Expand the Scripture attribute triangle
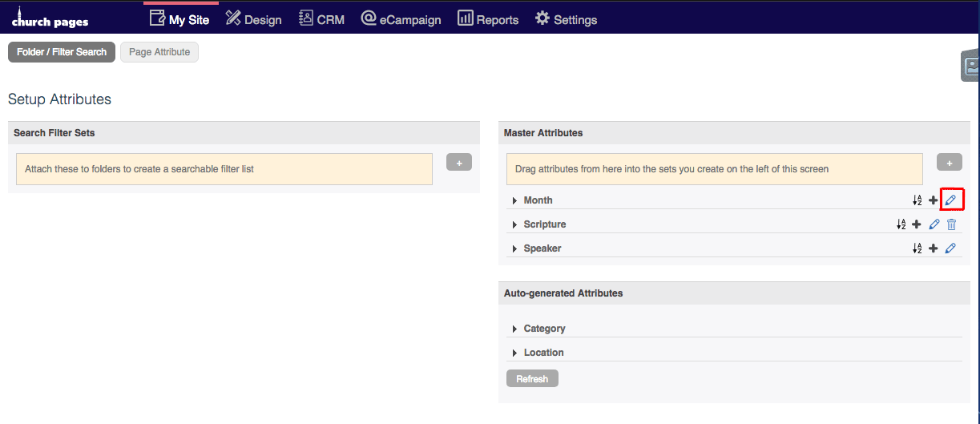 (514, 224)
